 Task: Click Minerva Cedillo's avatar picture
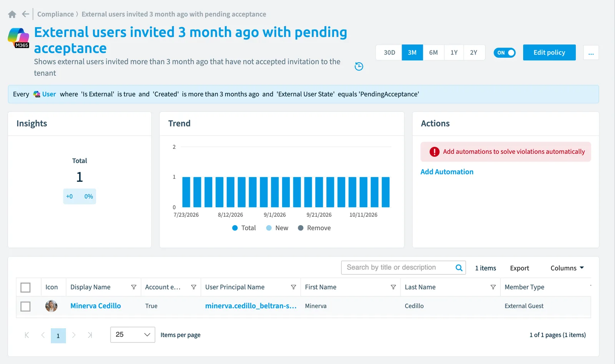tap(51, 306)
